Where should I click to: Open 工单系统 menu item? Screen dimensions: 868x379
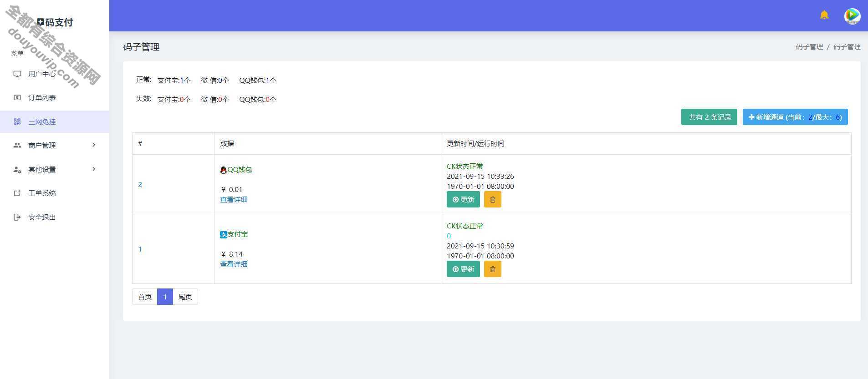(55, 193)
